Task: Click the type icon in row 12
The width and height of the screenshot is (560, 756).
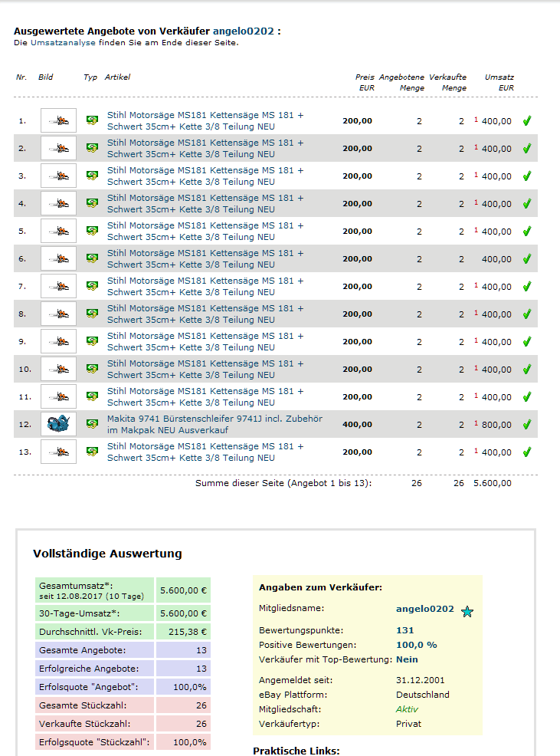Action: coord(92,424)
